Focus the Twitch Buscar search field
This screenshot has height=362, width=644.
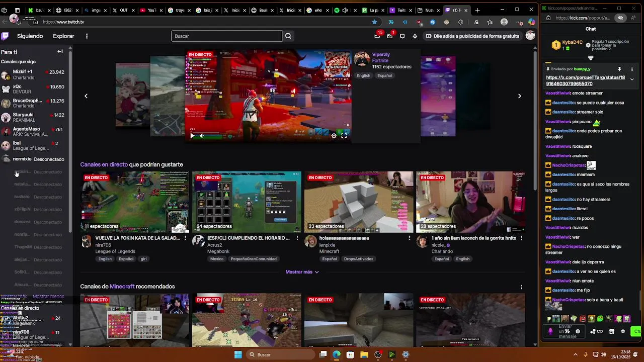[x=226, y=36]
